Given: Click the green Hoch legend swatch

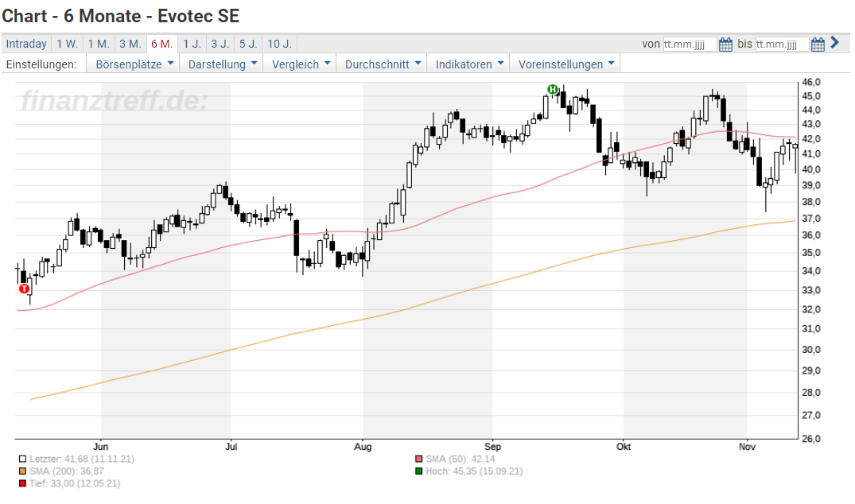Looking at the screenshot, I should (x=419, y=471).
